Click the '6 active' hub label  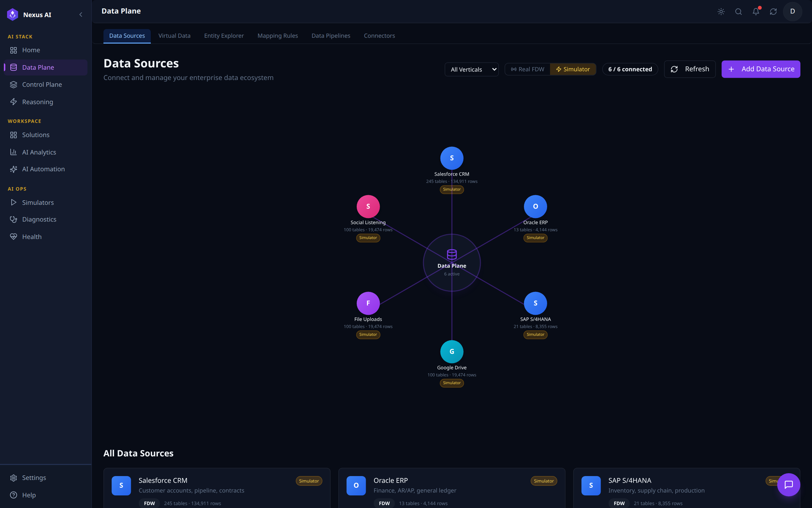[x=452, y=274]
